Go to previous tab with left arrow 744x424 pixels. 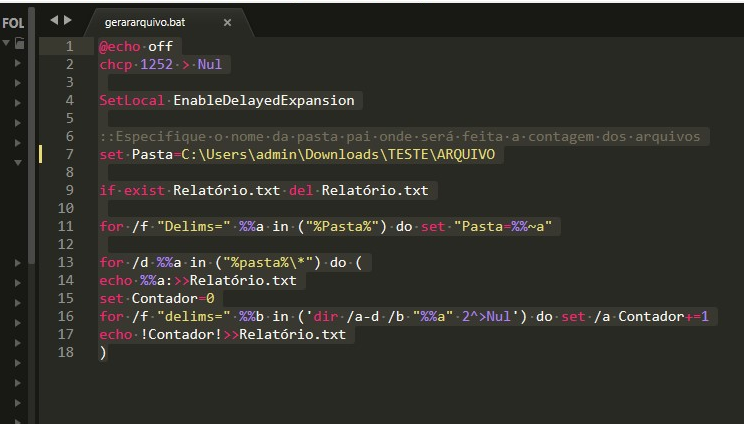point(54,20)
